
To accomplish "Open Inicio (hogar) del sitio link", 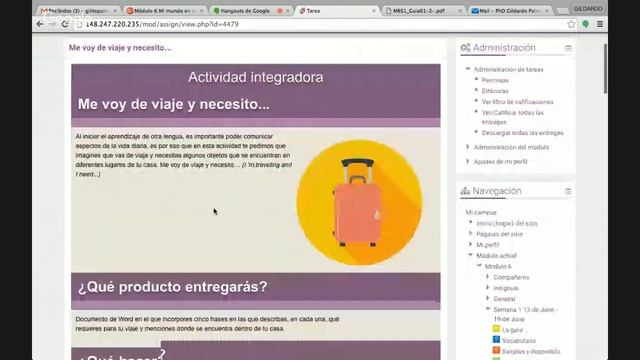I will 507,223.
